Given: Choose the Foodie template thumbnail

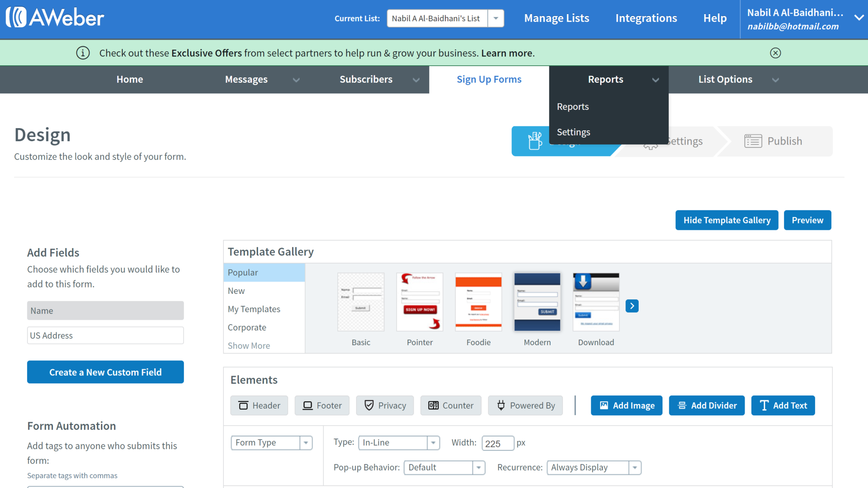Looking at the screenshot, I should pos(478,302).
